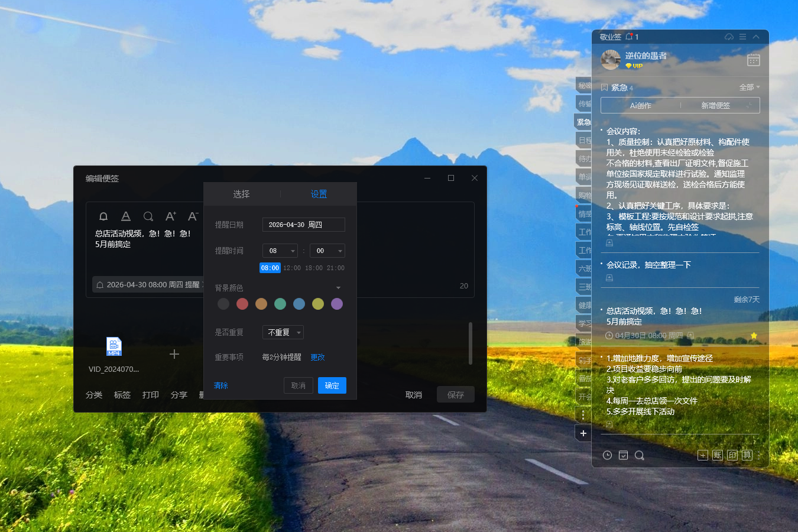
Task: Increase font size using the A+ icon
Action: tap(170, 216)
